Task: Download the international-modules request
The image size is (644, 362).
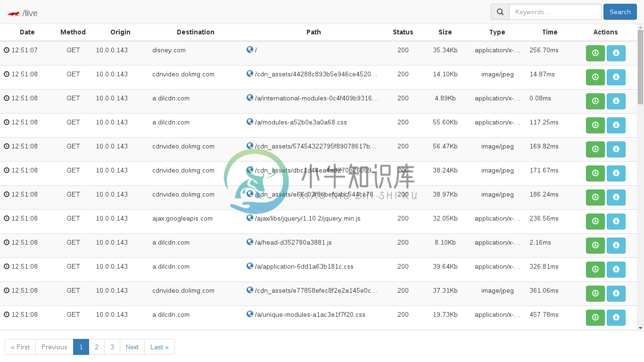Action: click(595, 101)
